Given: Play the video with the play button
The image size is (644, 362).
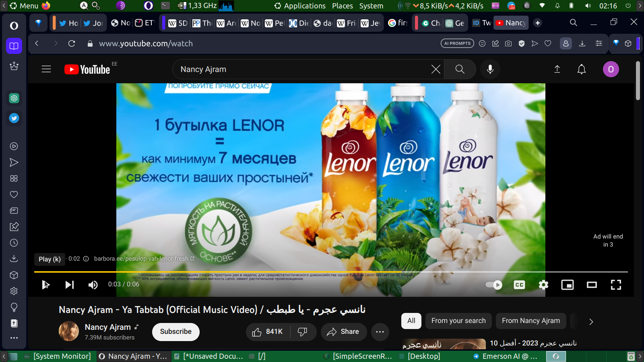Looking at the screenshot, I should (x=45, y=285).
